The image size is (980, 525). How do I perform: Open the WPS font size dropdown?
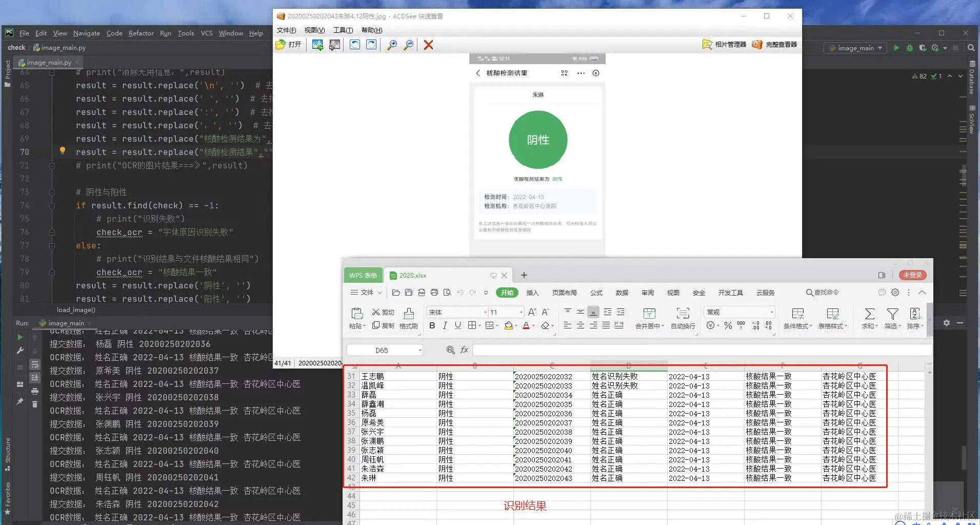[x=521, y=312]
